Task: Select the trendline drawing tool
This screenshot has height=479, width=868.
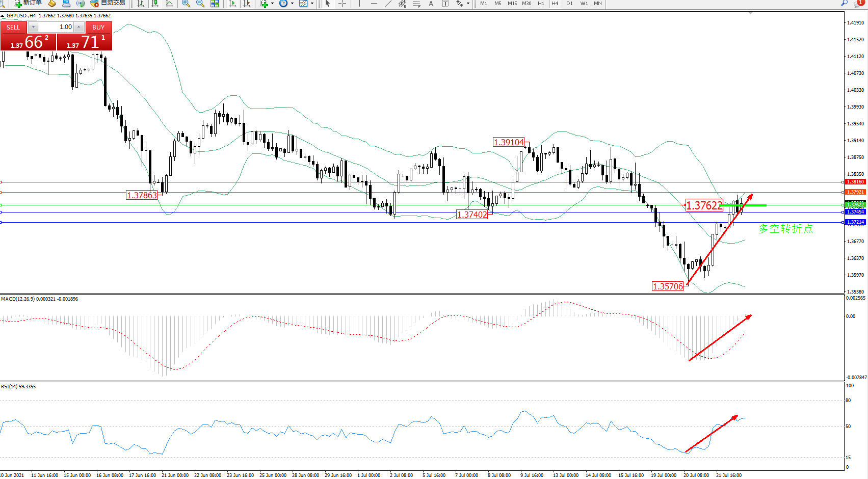Action: 388,4
